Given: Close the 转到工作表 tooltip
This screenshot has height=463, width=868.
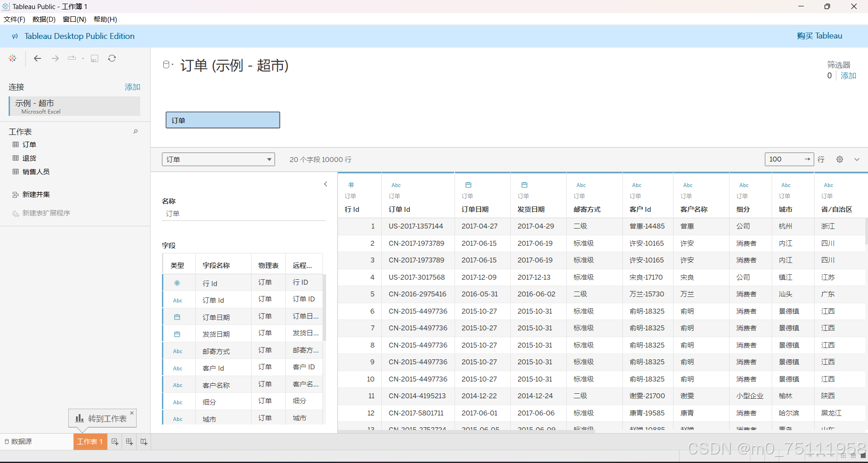Looking at the screenshot, I should coord(132,413).
